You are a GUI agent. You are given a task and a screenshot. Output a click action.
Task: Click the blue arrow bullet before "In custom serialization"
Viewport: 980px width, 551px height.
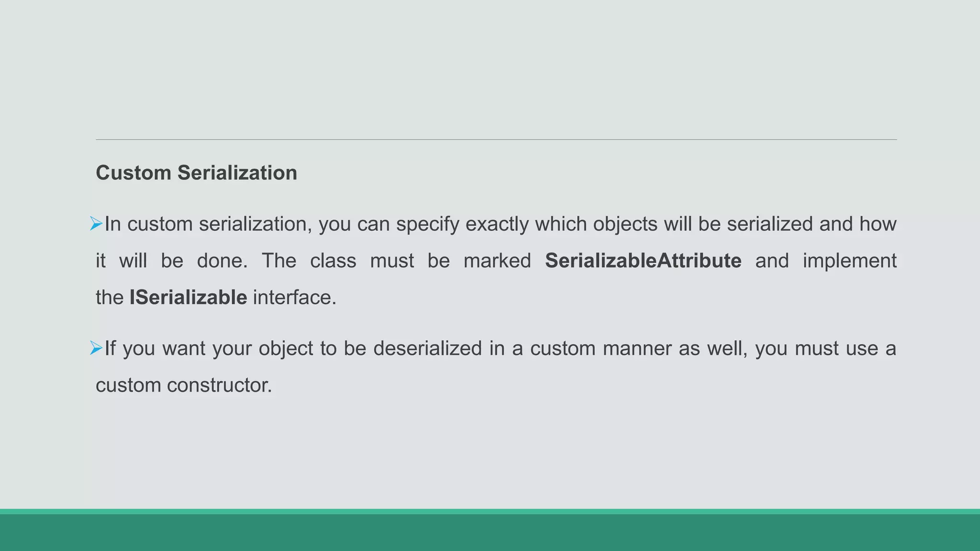click(96, 223)
